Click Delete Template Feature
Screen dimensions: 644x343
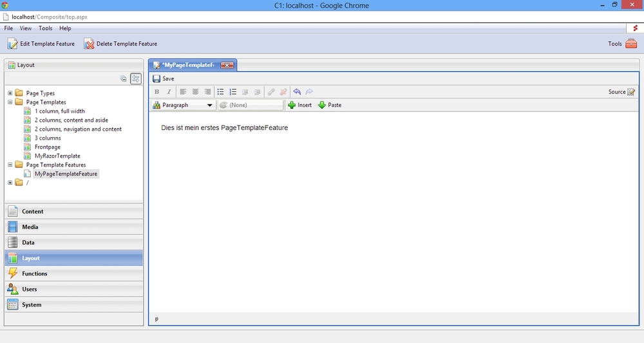120,44
